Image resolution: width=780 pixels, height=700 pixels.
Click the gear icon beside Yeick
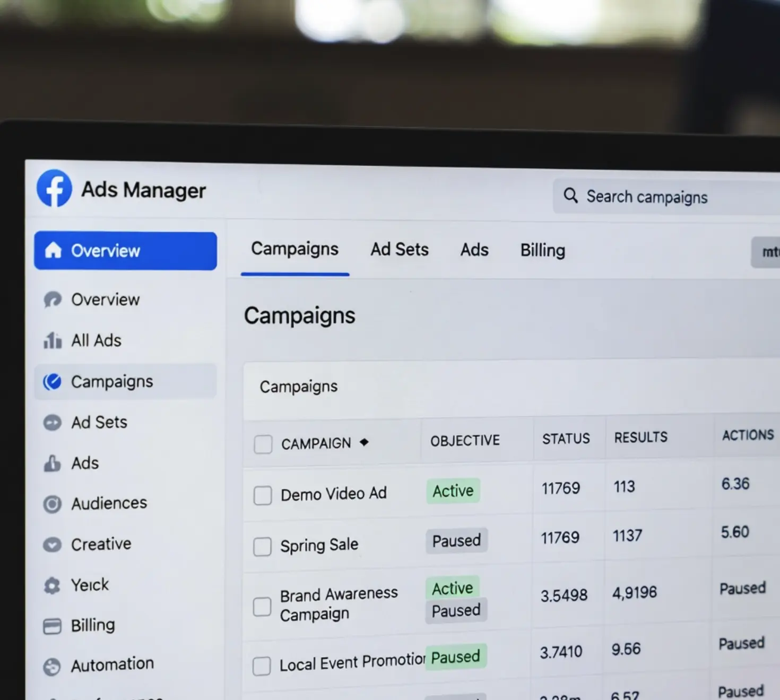[52, 585]
